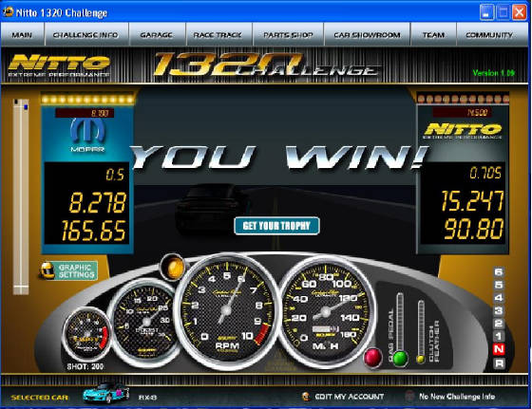Click the icon beside No New Challenge Info
Image resolution: width=532 pixels, height=409 pixels.
pos(409,396)
